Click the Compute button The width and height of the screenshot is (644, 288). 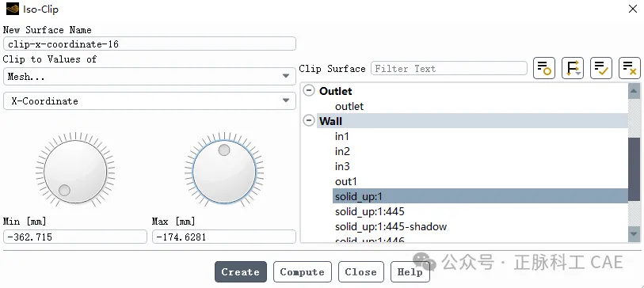(303, 271)
